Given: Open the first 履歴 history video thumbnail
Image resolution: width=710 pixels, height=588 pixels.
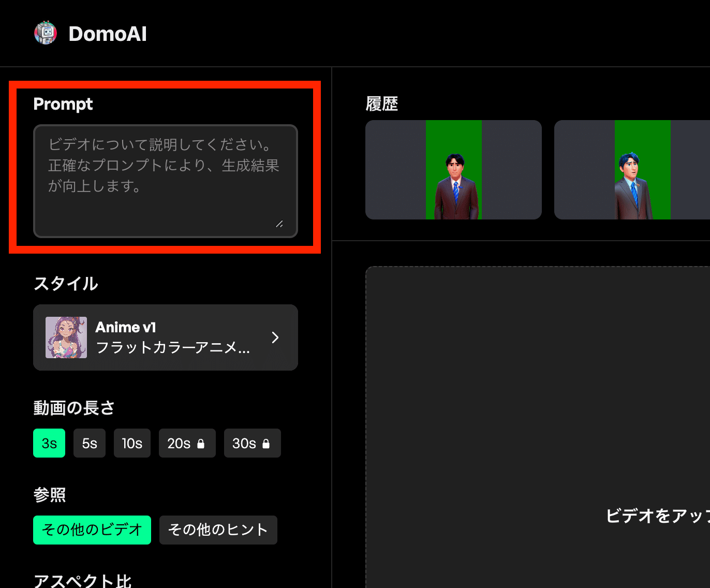Looking at the screenshot, I should pos(453,170).
